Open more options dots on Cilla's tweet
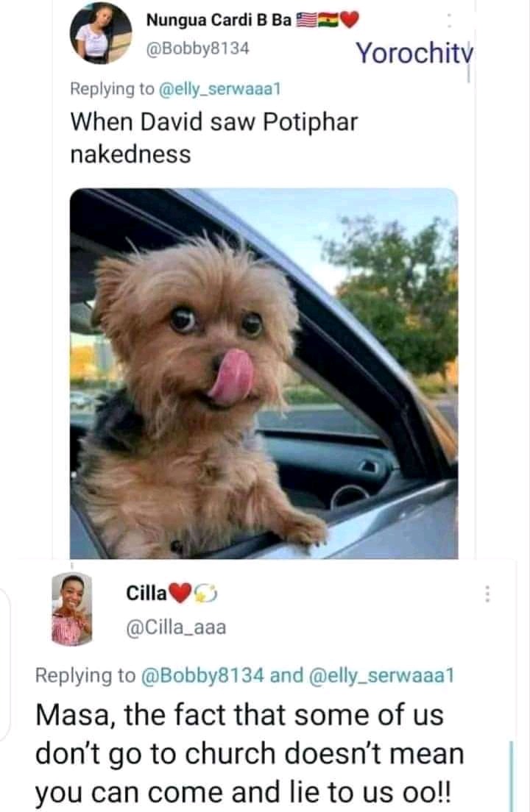The width and height of the screenshot is (530, 812). [487, 594]
